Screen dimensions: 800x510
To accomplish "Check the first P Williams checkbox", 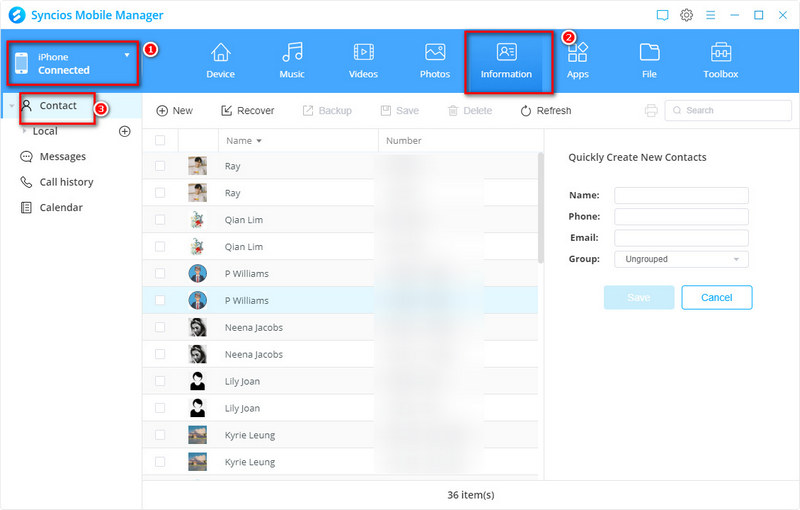I will point(160,273).
